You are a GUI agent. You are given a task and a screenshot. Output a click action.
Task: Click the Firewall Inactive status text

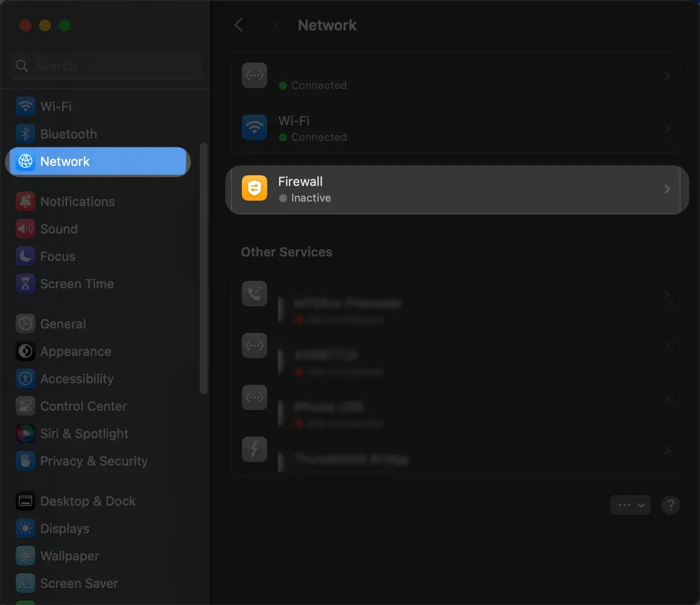click(311, 198)
